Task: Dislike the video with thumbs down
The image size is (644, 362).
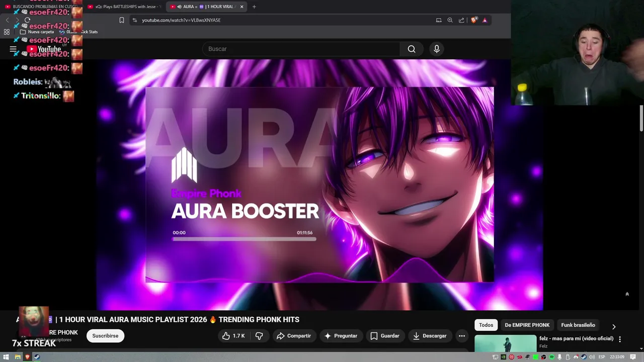Action: point(259,336)
